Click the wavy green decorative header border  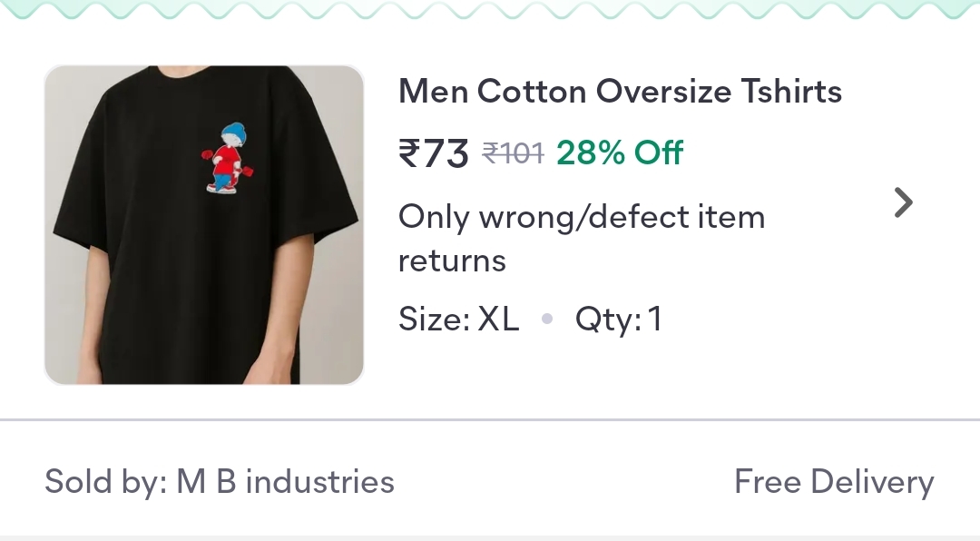[x=490, y=7]
